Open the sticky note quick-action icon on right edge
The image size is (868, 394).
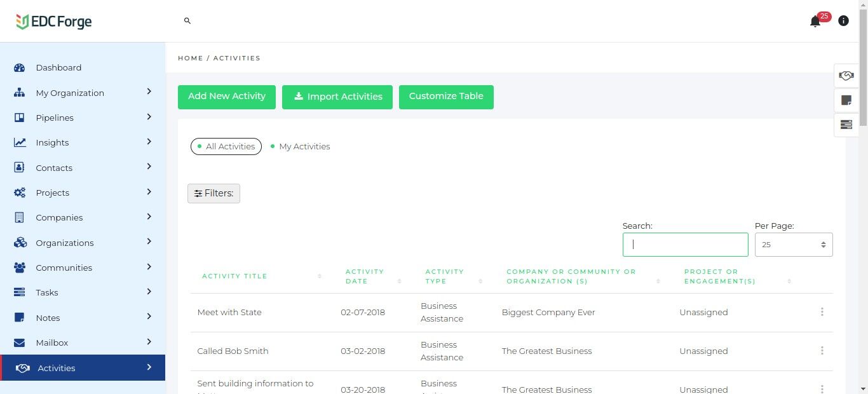click(846, 100)
